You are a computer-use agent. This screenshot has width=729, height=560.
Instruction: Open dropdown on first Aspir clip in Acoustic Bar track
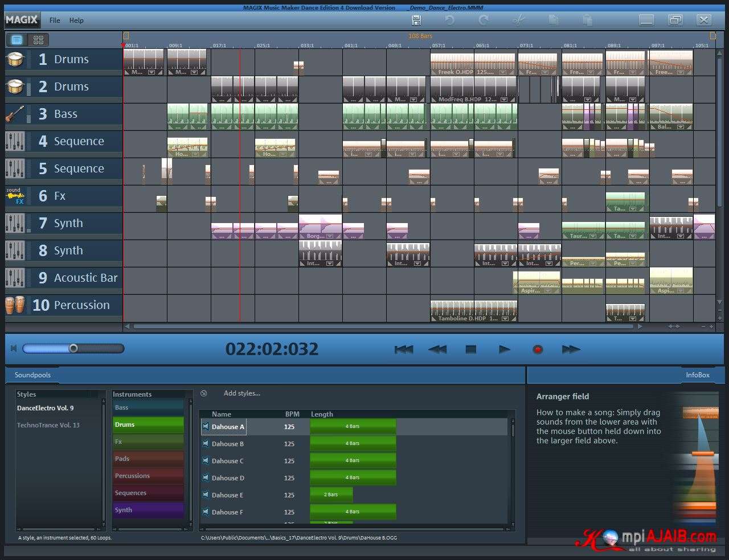[x=548, y=291]
